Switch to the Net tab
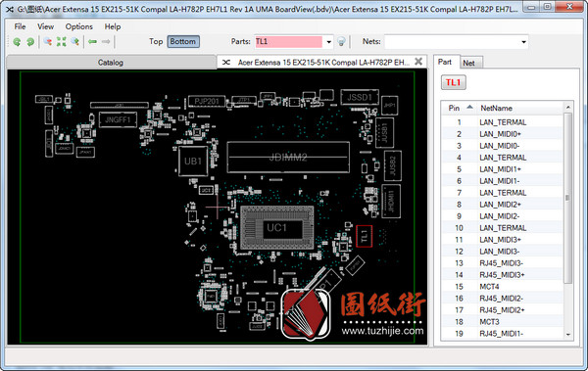This screenshot has height=371, width=588. (468, 63)
